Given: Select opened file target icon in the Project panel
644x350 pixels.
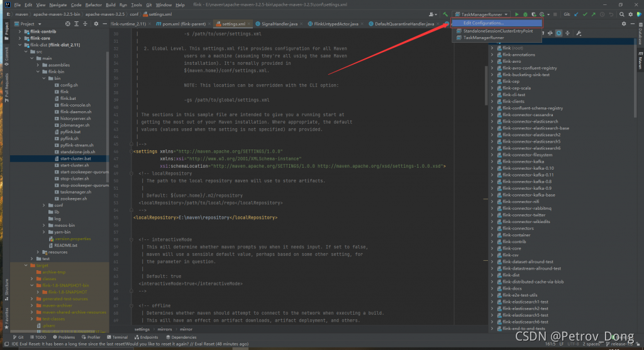Looking at the screenshot, I should coord(68,24).
